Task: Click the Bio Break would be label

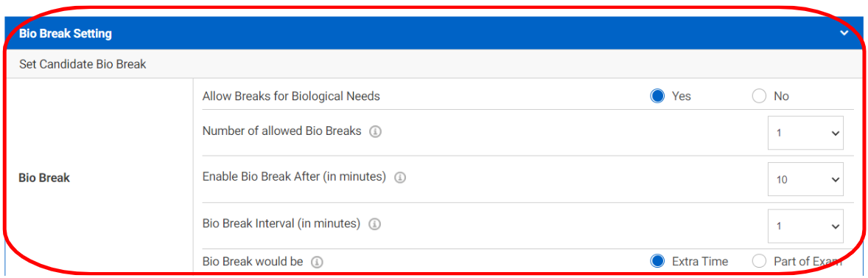Action: (x=253, y=261)
